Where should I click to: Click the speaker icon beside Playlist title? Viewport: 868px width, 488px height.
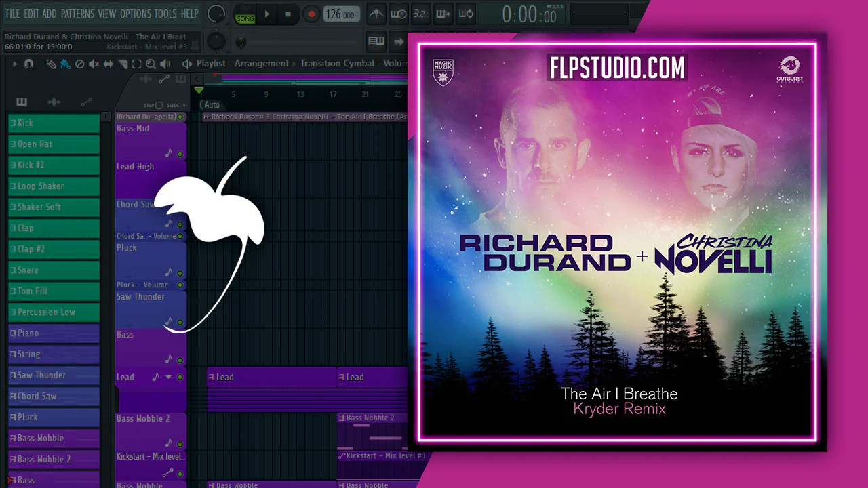187,64
